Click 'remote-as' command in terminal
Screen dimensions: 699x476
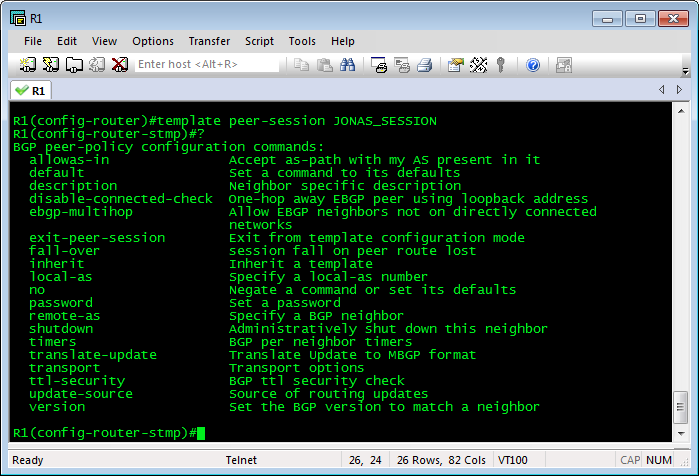click(65, 316)
